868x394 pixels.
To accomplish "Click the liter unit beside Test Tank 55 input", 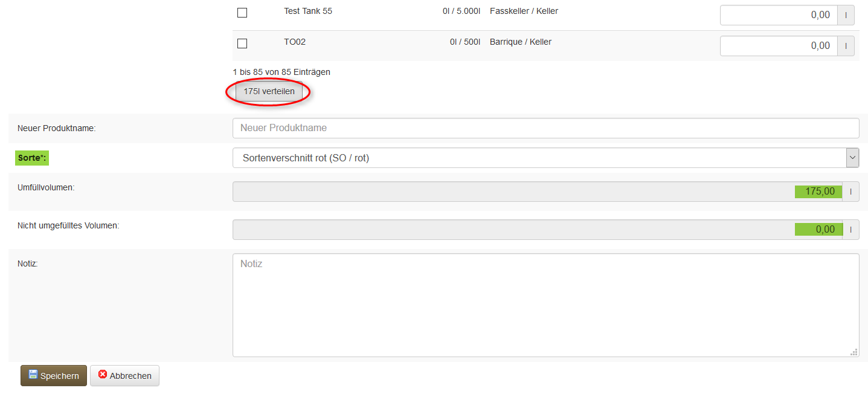I will coord(846,15).
